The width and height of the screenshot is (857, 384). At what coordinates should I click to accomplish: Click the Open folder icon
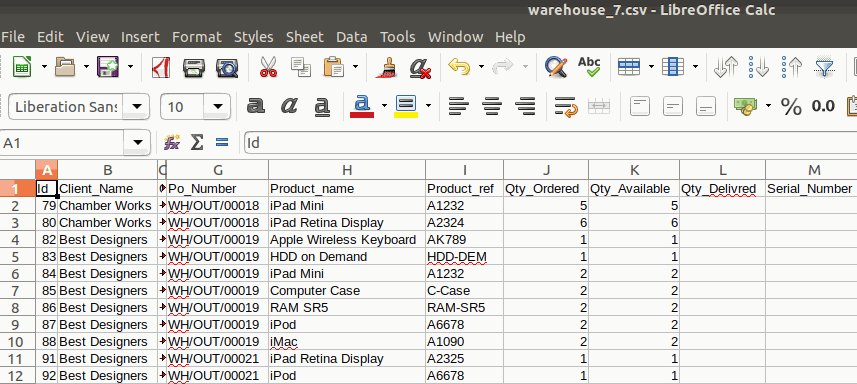click(x=66, y=67)
